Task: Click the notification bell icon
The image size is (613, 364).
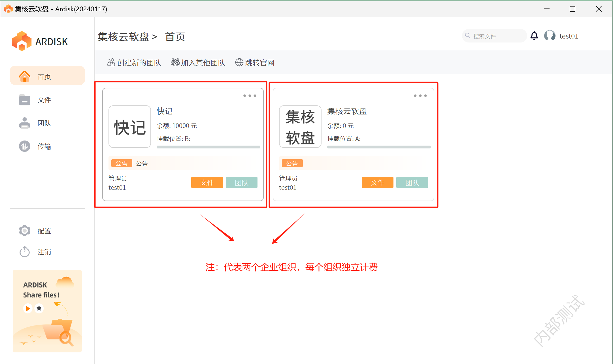Action: 534,36
